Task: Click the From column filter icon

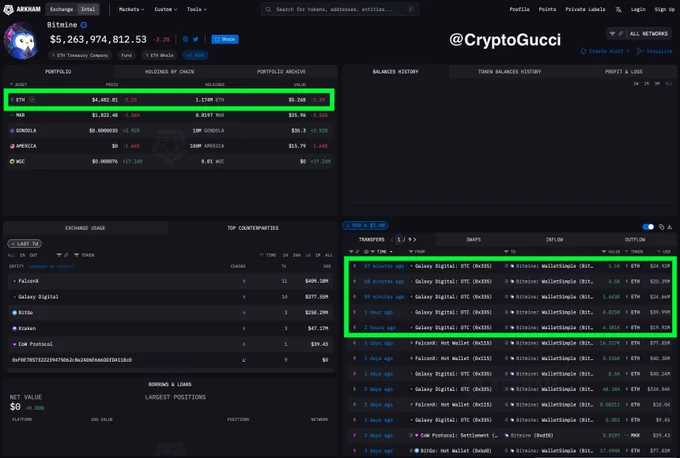Action: click(x=411, y=252)
